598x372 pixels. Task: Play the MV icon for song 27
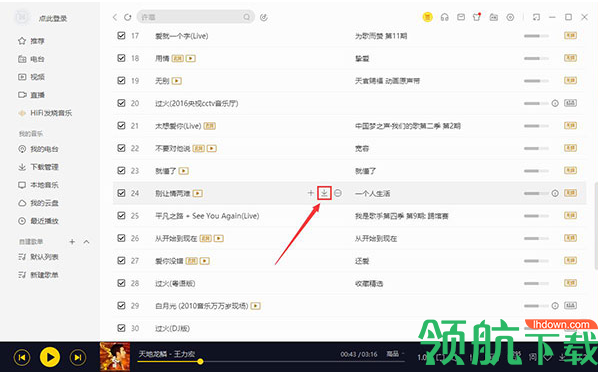click(205, 261)
